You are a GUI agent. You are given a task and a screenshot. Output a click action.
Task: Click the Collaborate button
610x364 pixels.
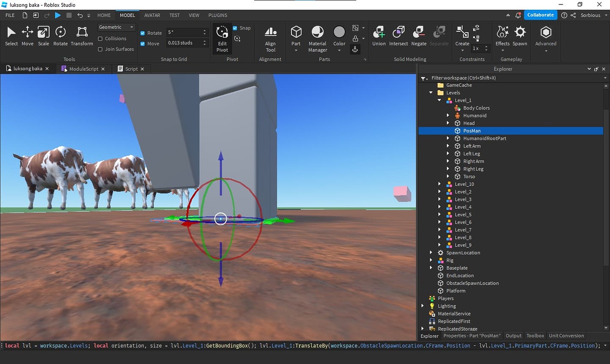click(540, 15)
